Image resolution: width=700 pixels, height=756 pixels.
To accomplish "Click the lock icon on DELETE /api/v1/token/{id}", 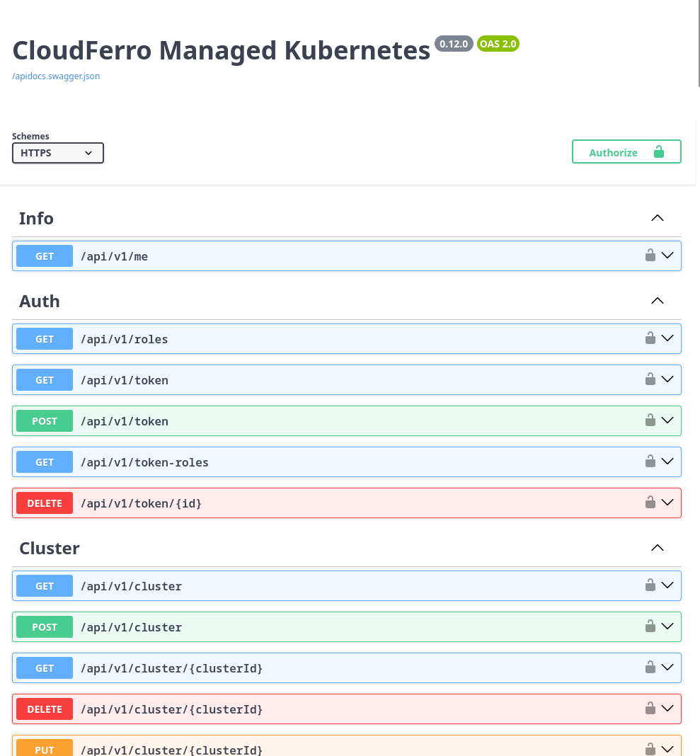I will [650, 503].
